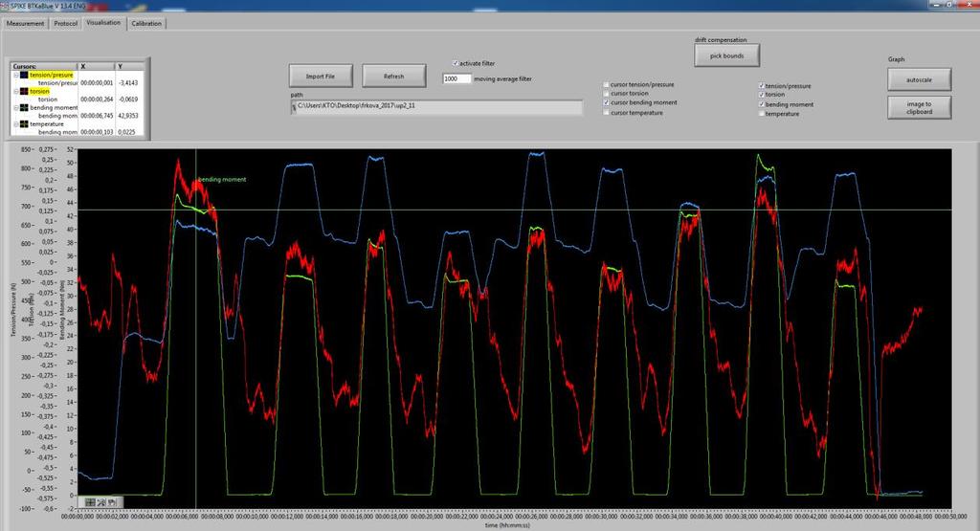Screen dimensions: 980x531
Task: Click the time (hh:mm:ss) axis label
Action: click(507, 525)
